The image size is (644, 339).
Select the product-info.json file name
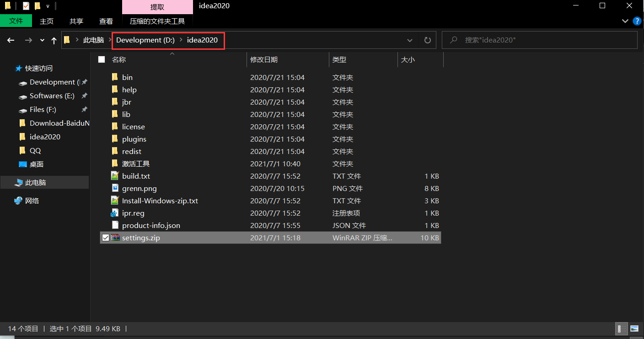point(151,225)
